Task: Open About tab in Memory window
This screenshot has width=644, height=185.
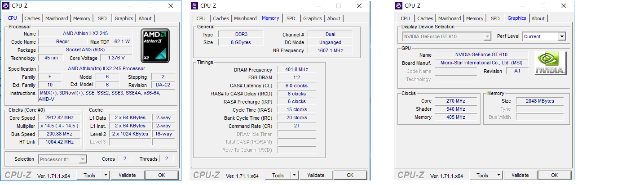Action: 334,18
